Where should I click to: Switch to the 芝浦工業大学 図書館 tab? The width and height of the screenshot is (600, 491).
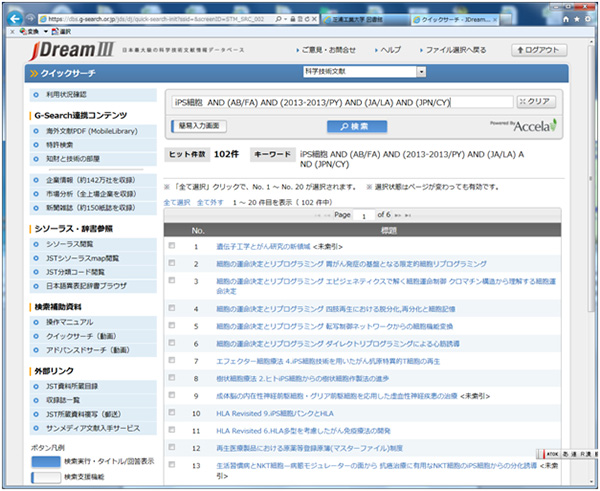coord(365,20)
